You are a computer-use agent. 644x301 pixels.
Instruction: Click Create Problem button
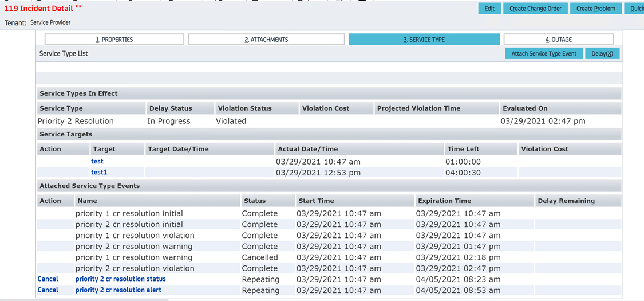(x=595, y=9)
